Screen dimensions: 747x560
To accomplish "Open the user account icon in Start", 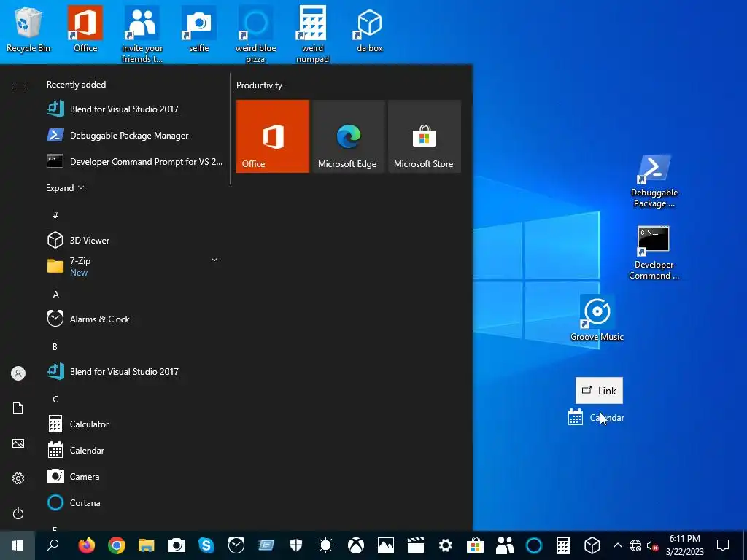I will click(x=18, y=373).
